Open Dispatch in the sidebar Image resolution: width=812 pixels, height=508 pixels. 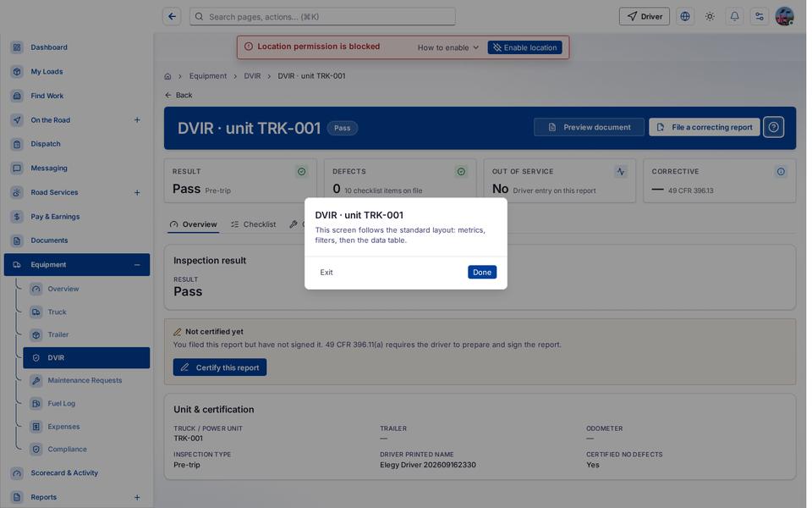[x=77, y=144]
